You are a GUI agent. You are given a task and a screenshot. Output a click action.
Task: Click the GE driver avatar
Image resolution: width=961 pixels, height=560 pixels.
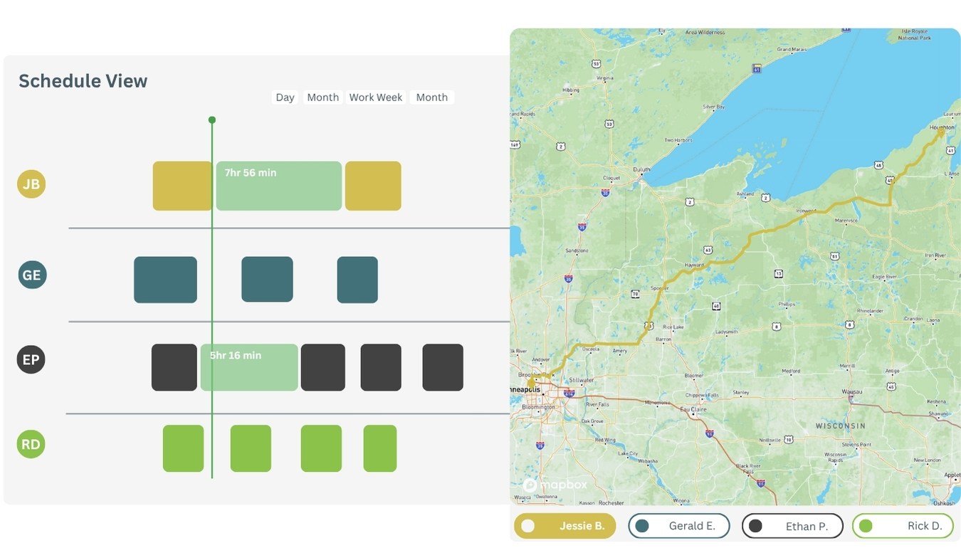(32, 275)
